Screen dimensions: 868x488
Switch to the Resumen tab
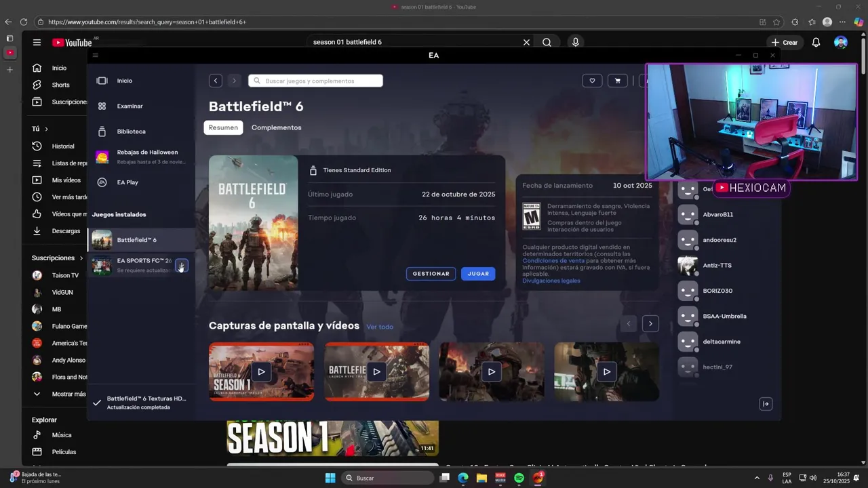(223, 127)
